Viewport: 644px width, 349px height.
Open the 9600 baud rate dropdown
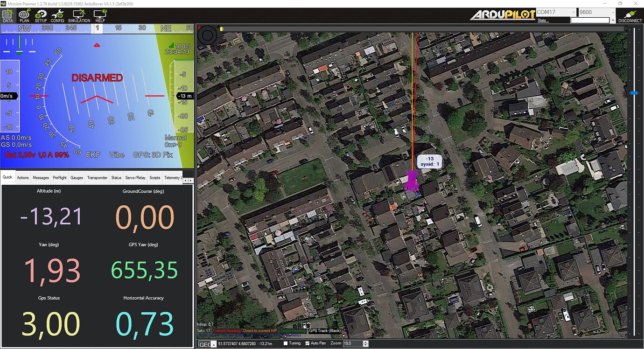click(612, 12)
